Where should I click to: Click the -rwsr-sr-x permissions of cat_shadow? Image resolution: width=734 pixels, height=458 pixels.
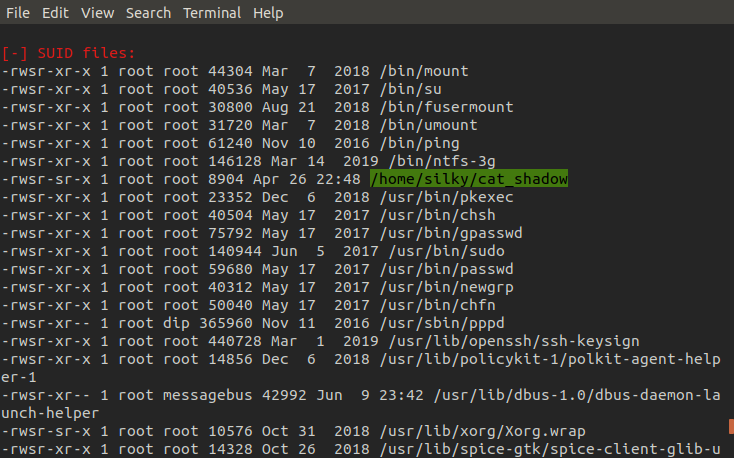[46, 179]
